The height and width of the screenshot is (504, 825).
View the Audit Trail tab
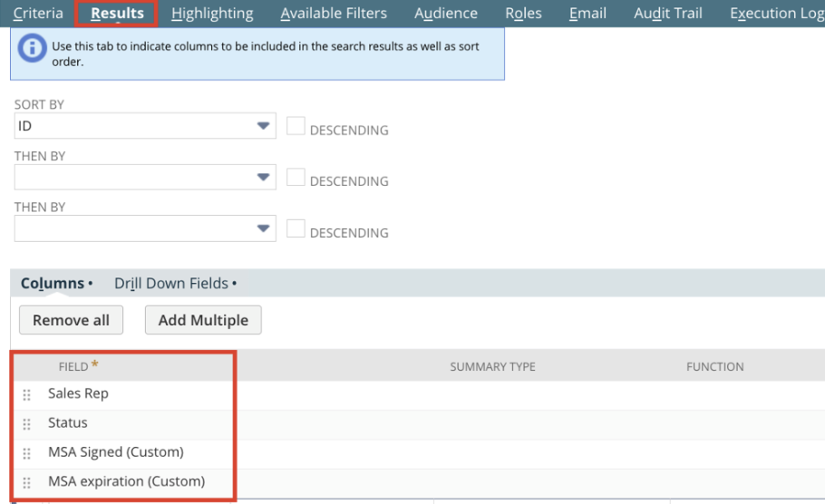[x=667, y=14]
